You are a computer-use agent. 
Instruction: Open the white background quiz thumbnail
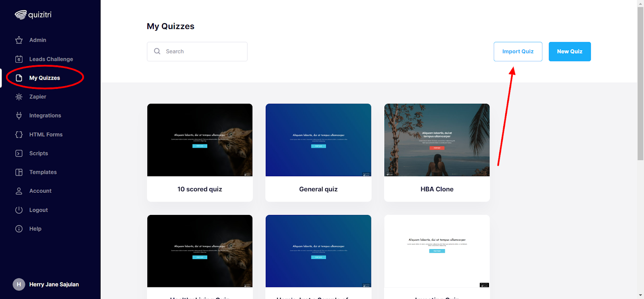(x=437, y=251)
